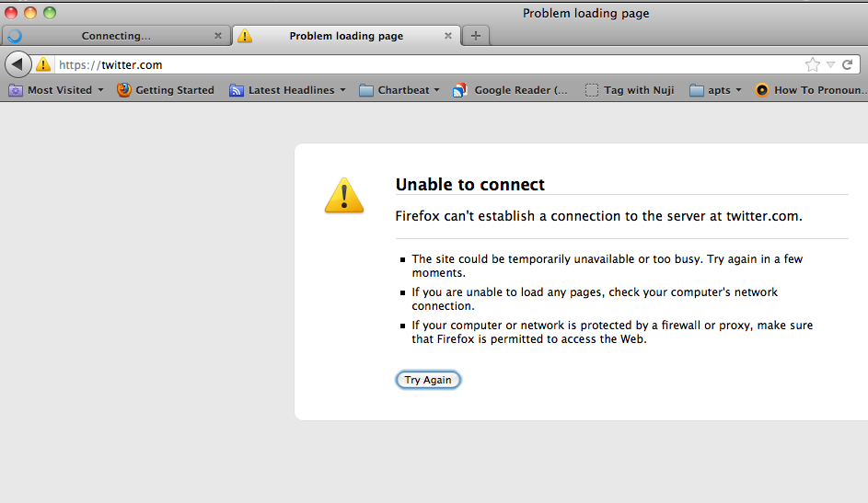This screenshot has height=503, width=868.
Task: Open the Most Visited bookmarks menu
Action: tap(56, 90)
